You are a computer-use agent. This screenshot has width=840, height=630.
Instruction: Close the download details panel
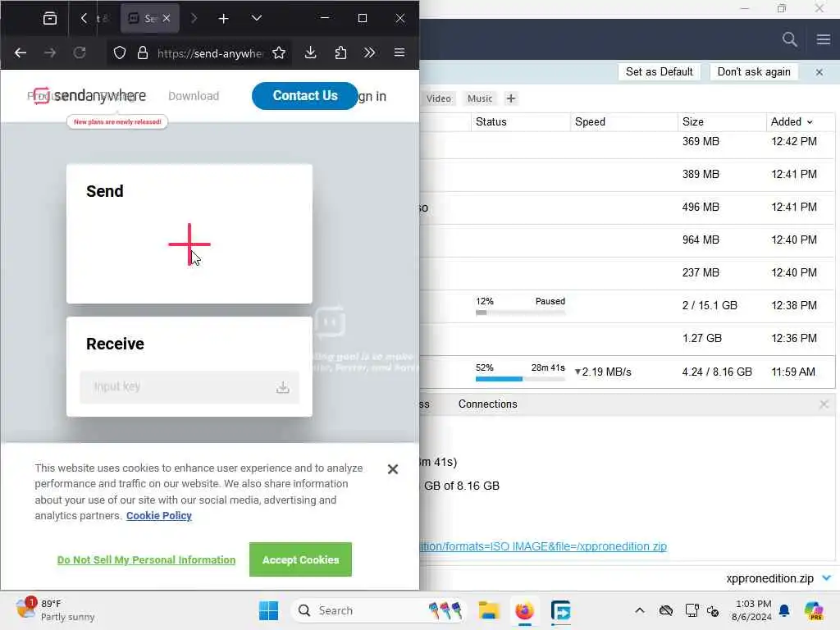824,404
